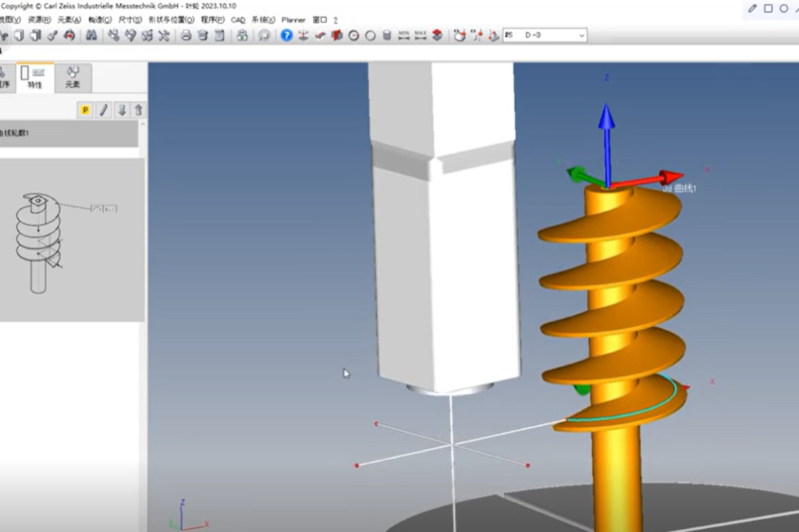799x532 pixels.
Task: Click the red curved surface icon
Action: click(x=320, y=35)
